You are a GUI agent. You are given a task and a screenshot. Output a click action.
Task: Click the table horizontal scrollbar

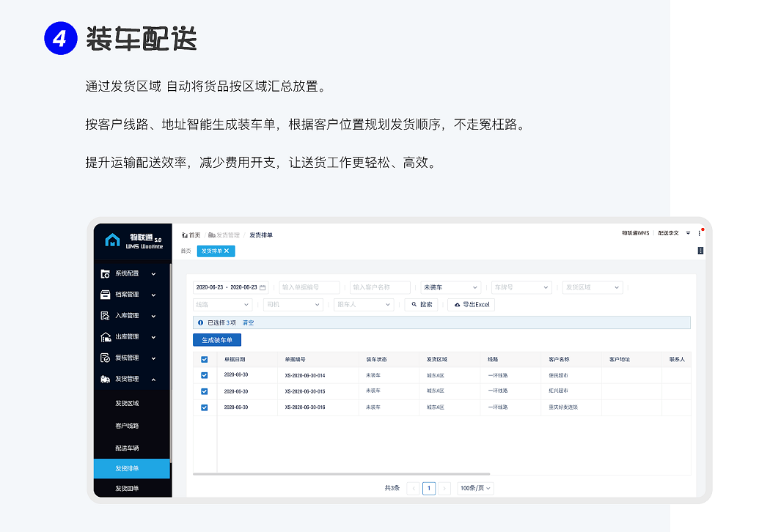[x=341, y=474]
